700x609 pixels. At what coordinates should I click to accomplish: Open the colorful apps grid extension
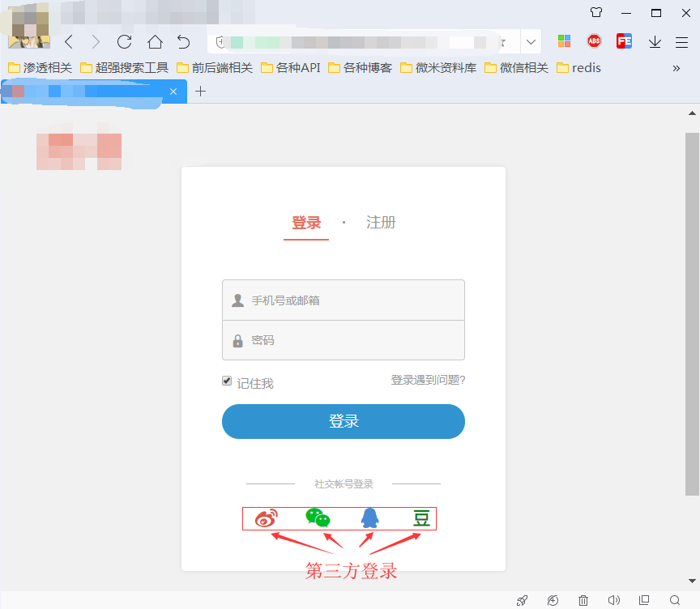tap(564, 41)
